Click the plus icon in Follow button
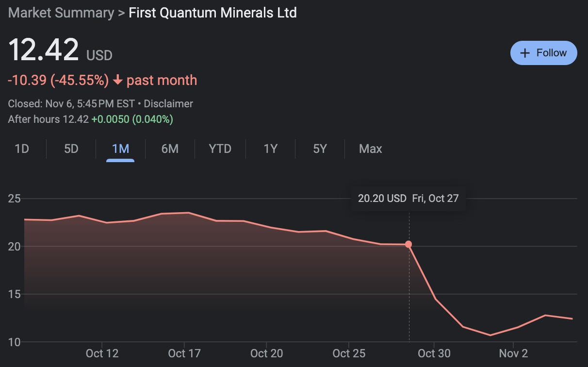588x367 pixels. 524,53
